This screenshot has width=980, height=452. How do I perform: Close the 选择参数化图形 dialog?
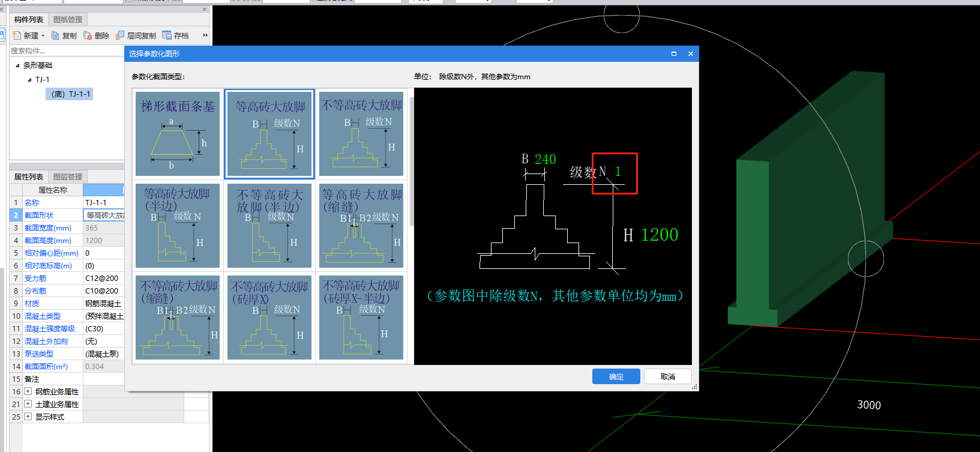691,53
